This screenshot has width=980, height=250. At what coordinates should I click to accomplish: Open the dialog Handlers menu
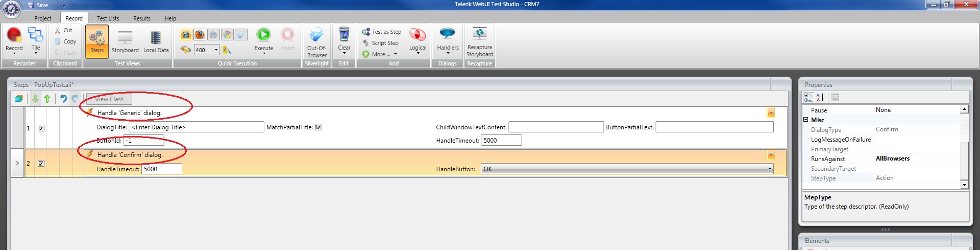(x=448, y=41)
